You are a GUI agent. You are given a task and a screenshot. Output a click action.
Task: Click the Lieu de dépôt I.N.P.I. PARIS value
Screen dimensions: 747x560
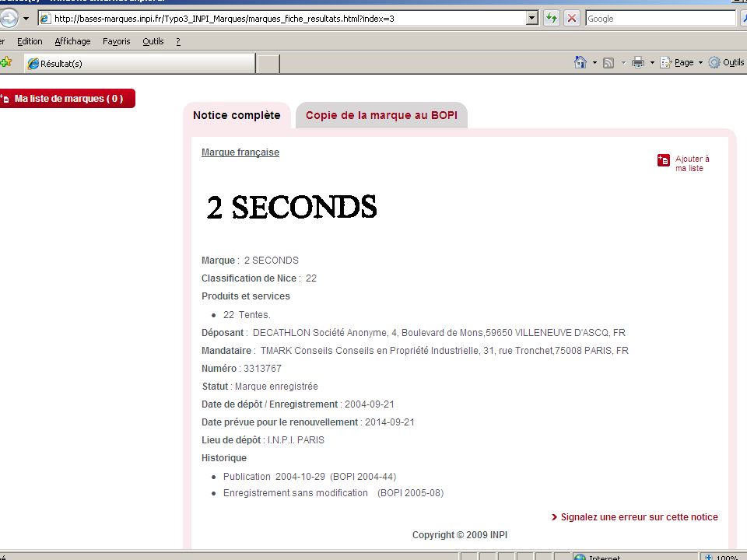point(296,440)
